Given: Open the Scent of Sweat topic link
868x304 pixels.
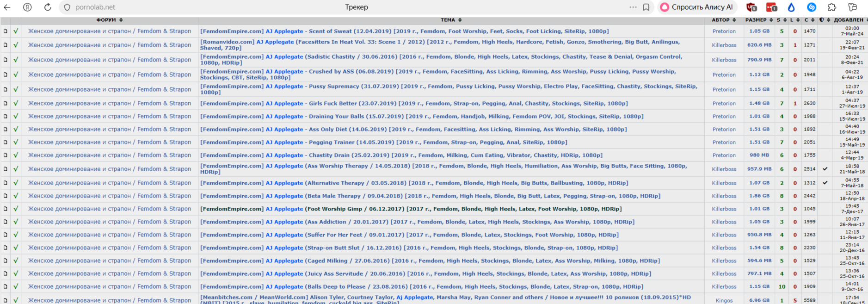Looking at the screenshot, I should coord(404,31).
